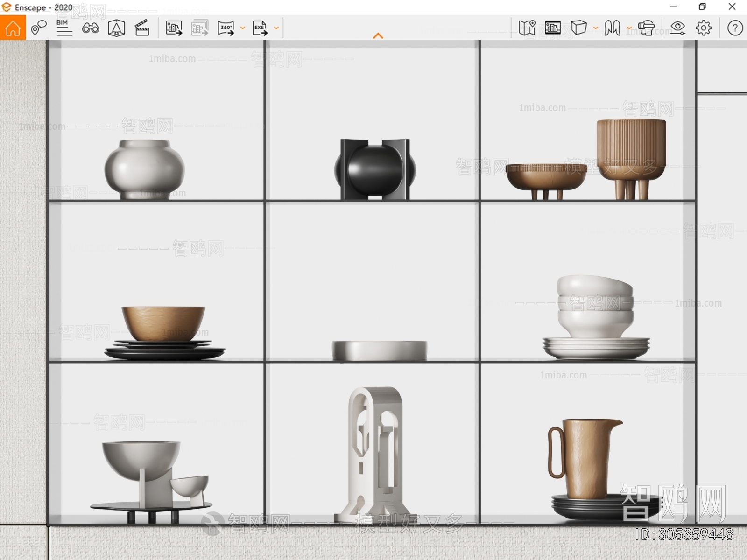Click the fly/walk wings navigation icon

pos(612,28)
